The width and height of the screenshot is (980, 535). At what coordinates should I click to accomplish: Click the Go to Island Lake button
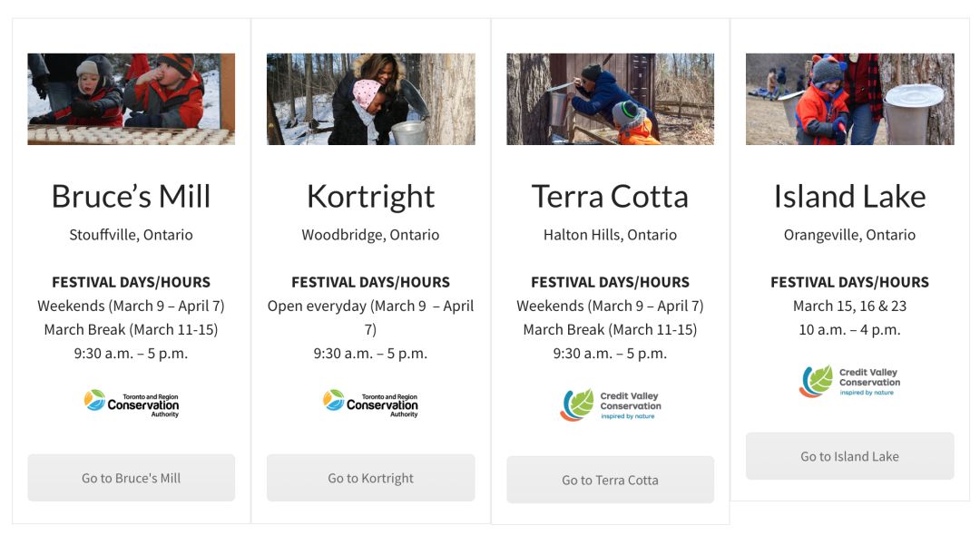(850, 456)
